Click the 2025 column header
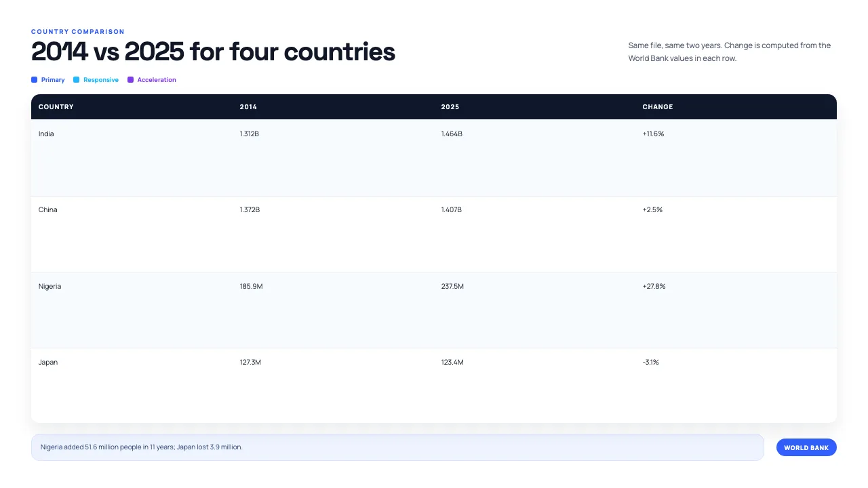This screenshot has width=868, height=488. tap(450, 107)
